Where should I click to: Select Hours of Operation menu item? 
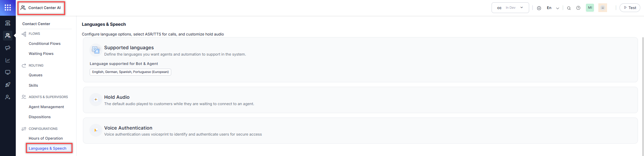point(46,138)
